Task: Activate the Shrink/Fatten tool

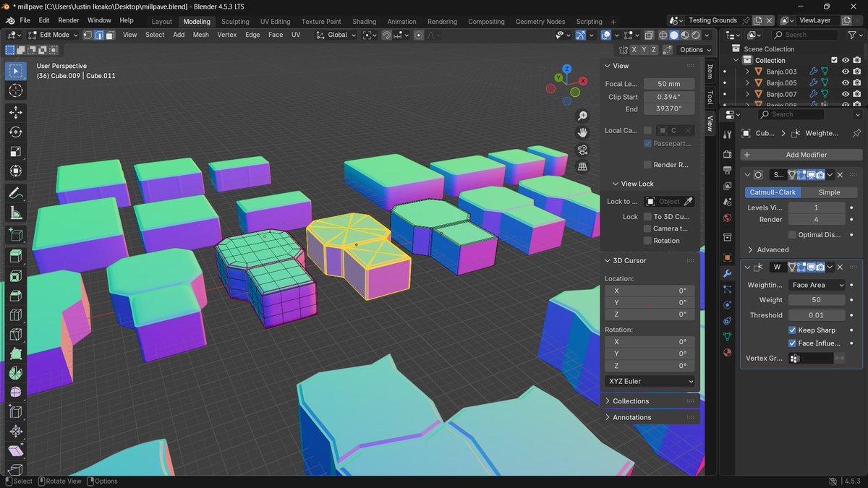Action: coord(16,432)
